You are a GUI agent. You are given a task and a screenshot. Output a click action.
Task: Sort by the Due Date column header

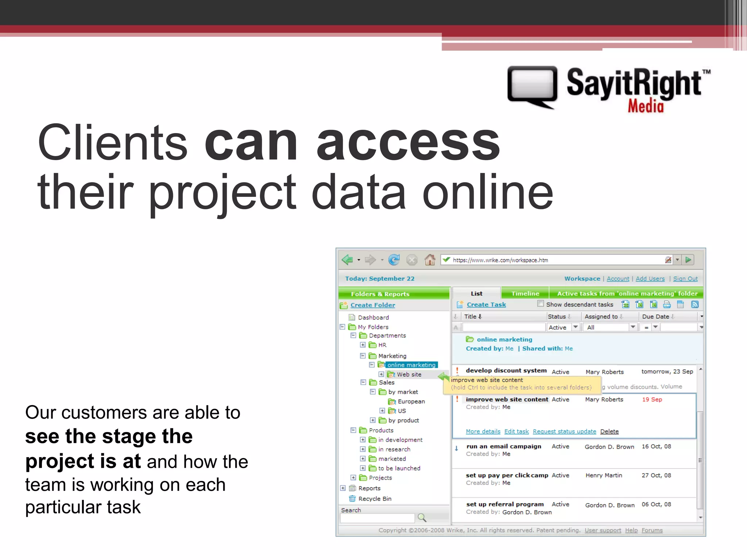point(658,316)
